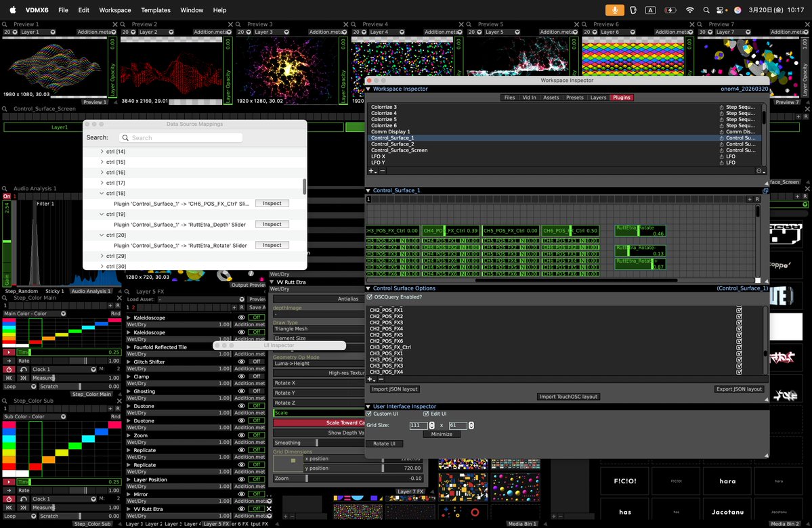The width and height of the screenshot is (812, 528).
Task: Open Spotlight search in the menu bar
Action: click(x=706, y=10)
